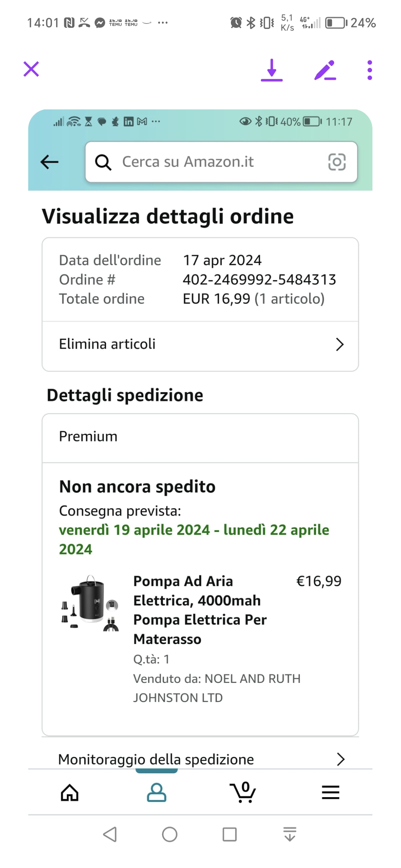Open the shopping cart icon
This screenshot has width=401, height=868.
click(243, 793)
